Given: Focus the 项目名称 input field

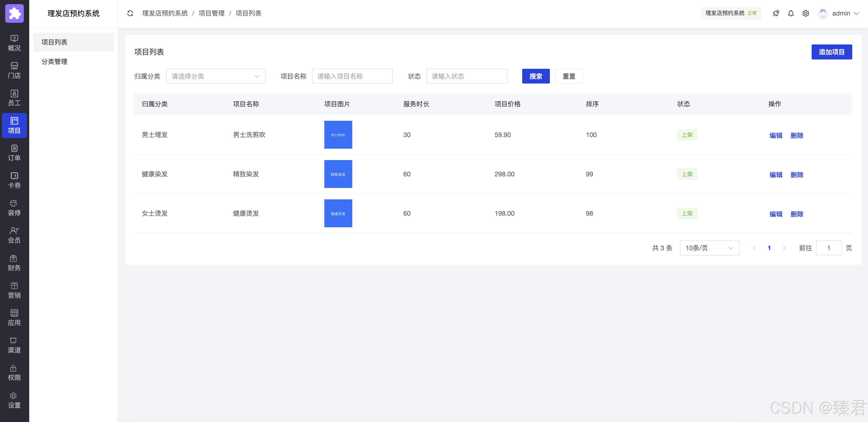Looking at the screenshot, I should pyautogui.click(x=352, y=76).
